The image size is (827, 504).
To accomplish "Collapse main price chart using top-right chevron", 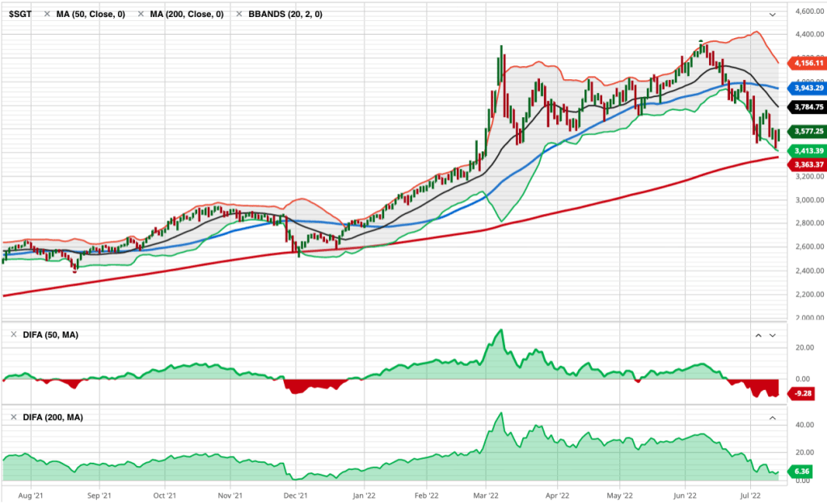I will pos(772,15).
